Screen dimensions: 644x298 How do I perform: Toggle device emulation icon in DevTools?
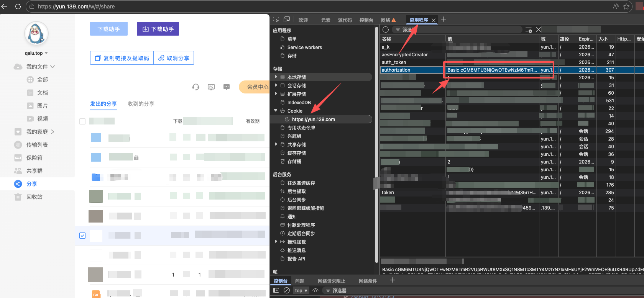tap(287, 20)
